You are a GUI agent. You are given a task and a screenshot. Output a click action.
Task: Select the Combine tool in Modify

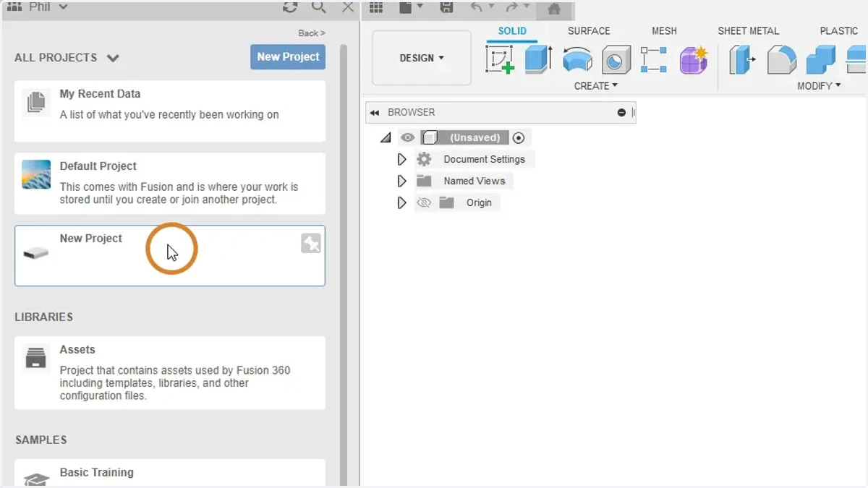[x=821, y=60]
